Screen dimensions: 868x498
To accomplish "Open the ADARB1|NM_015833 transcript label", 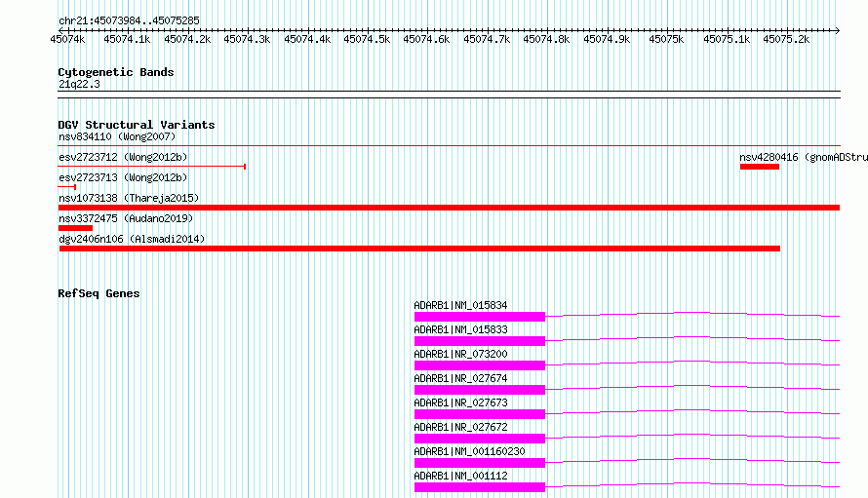I will coord(460,329).
